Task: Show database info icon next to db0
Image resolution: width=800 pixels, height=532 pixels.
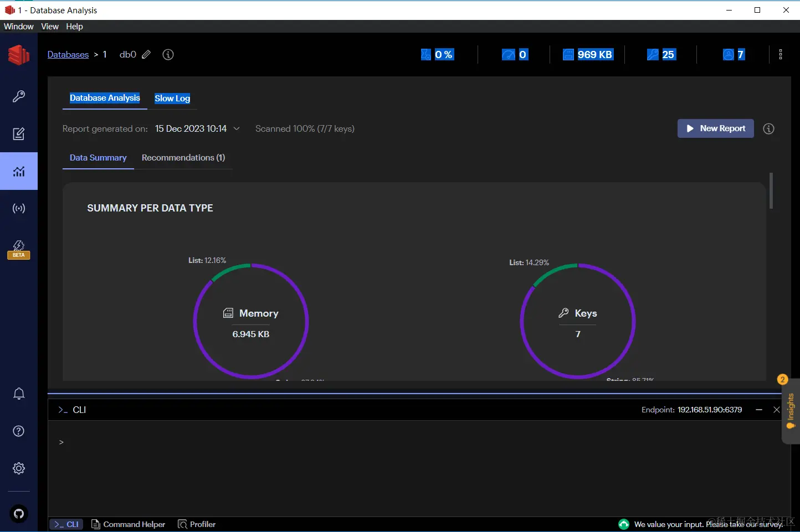Action: coord(168,54)
